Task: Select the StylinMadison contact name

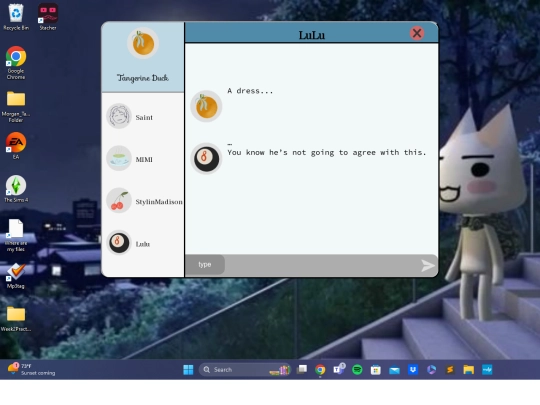Action: click(x=159, y=202)
